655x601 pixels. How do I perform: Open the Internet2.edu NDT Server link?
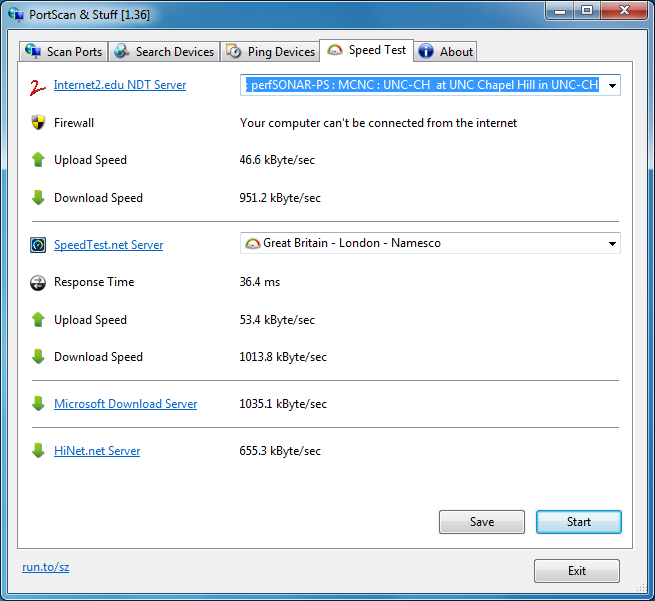click(120, 85)
